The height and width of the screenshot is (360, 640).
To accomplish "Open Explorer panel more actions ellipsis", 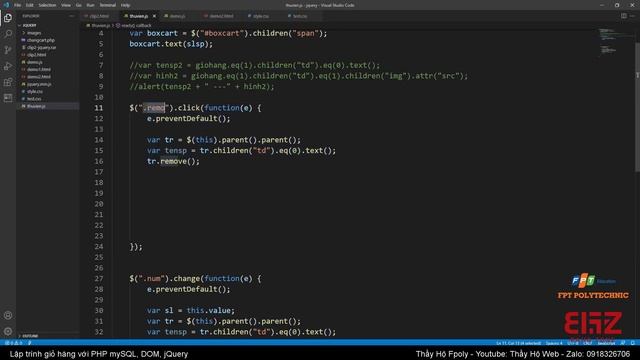I will (72, 16).
